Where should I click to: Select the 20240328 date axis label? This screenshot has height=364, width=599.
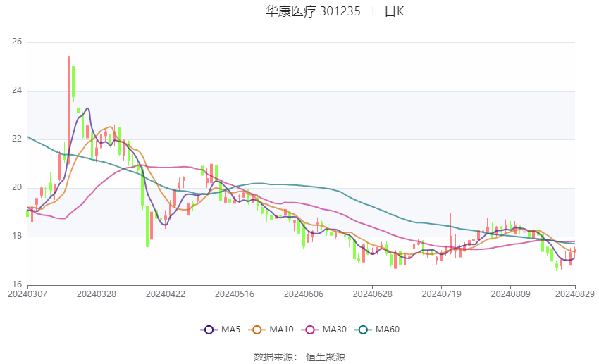97,294
